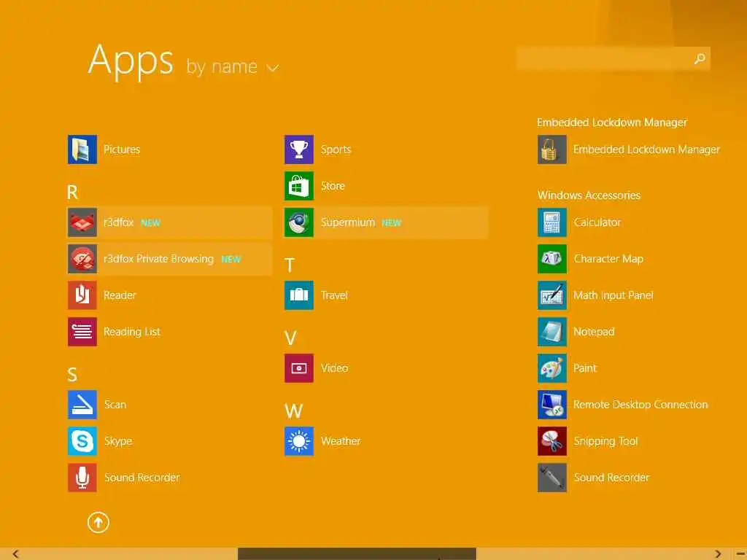Open r3dfox Private Browsing icon
The height and width of the screenshot is (560, 747).
click(82, 259)
